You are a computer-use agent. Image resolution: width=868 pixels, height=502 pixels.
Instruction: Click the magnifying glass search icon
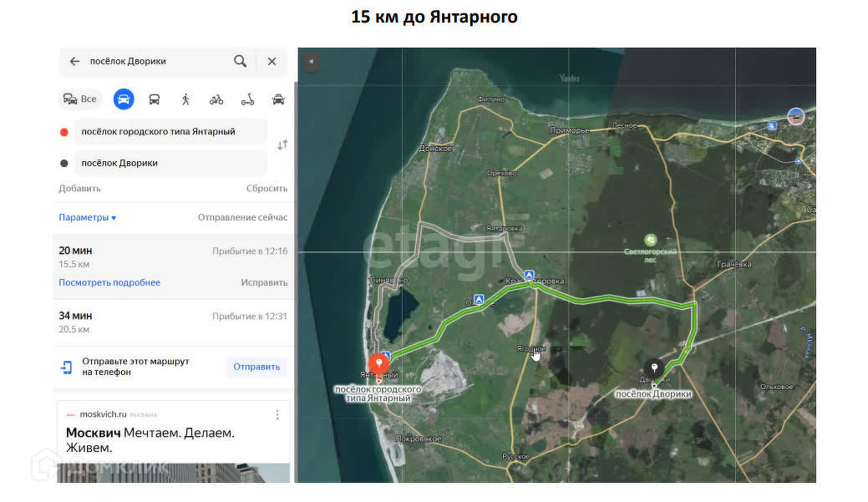240,61
